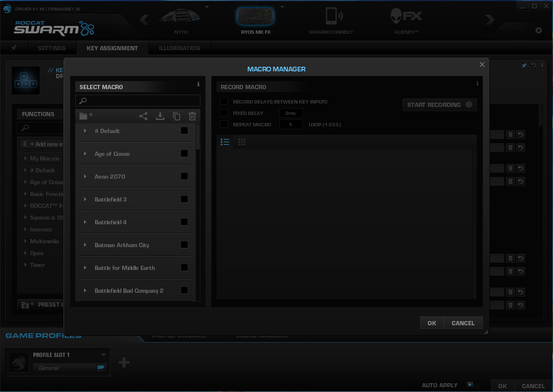The height and width of the screenshot is (392, 553).
Task: Click the Preset button in Functions panel
Action: coord(41,305)
